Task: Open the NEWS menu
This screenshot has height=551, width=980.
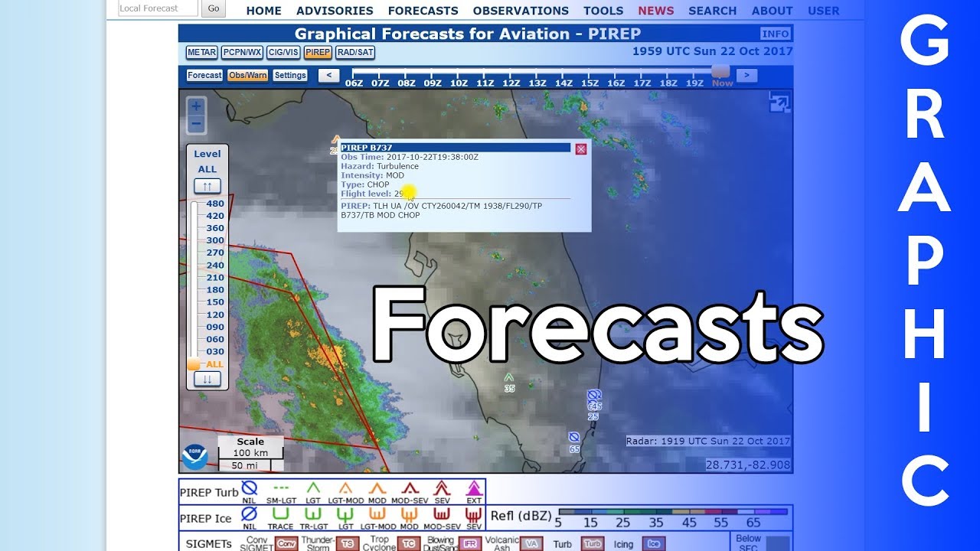Action: (656, 11)
